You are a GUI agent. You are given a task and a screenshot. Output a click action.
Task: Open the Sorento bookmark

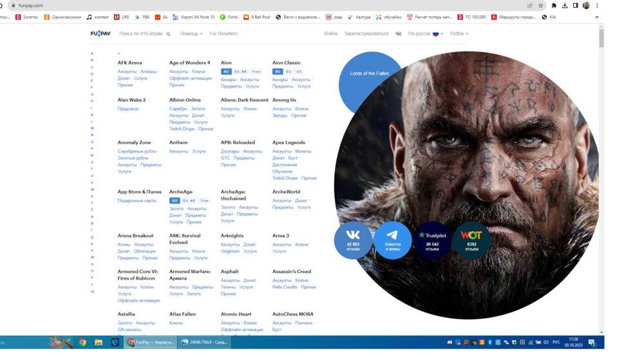(26, 17)
